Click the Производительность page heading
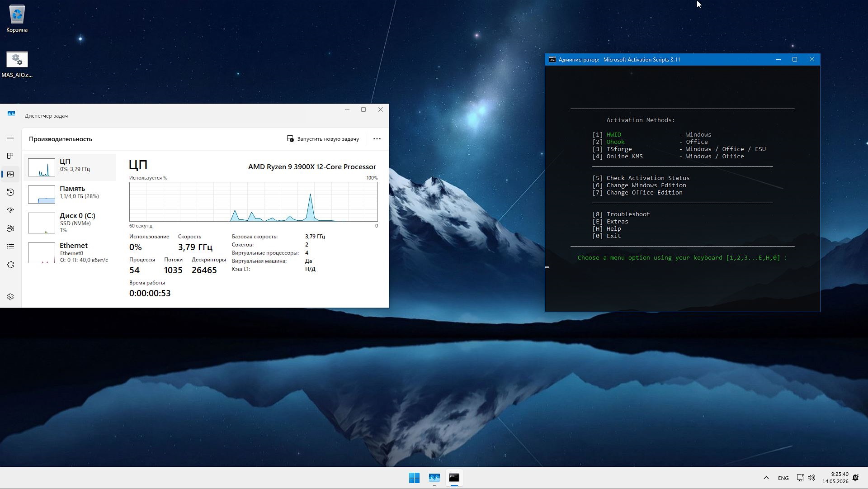 (61, 139)
